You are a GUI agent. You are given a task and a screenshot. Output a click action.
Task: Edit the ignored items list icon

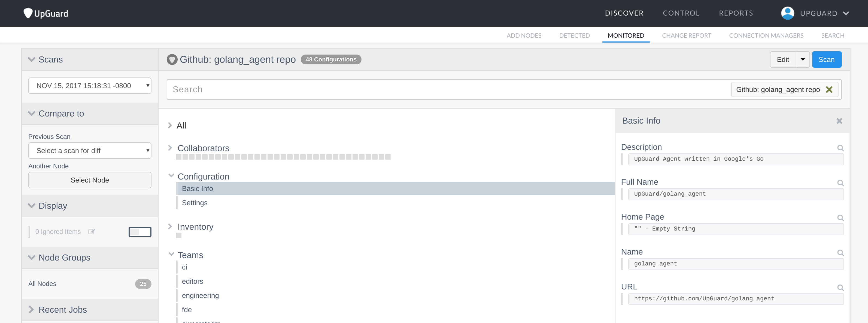coord(91,232)
